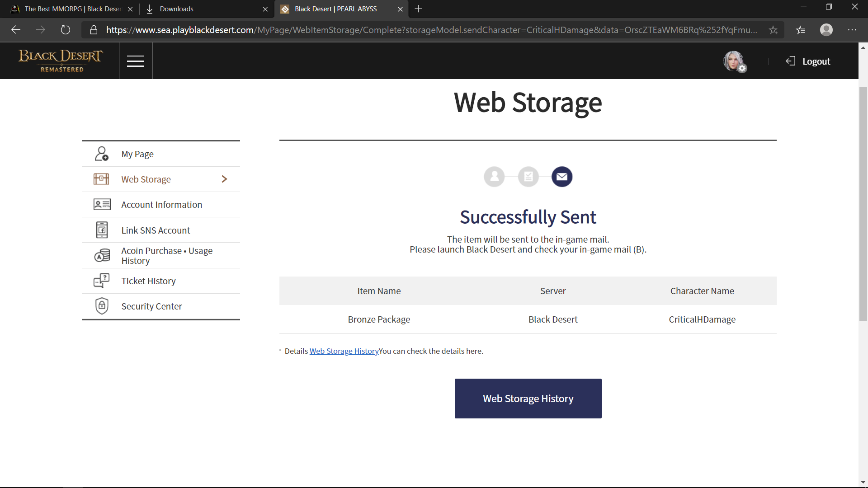Open Account Information section
The height and width of the screenshot is (488, 868).
161,205
